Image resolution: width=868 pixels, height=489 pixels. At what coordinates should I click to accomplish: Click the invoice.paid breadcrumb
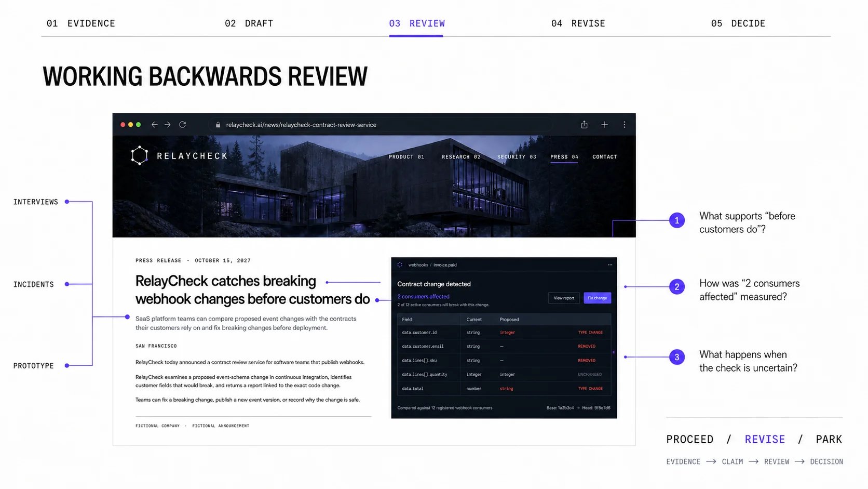(x=445, y=265)
